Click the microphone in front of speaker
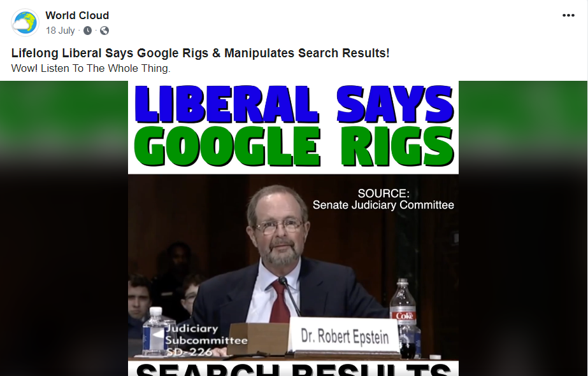This screenshot has height=376, width=588. (x=289, y=296)
